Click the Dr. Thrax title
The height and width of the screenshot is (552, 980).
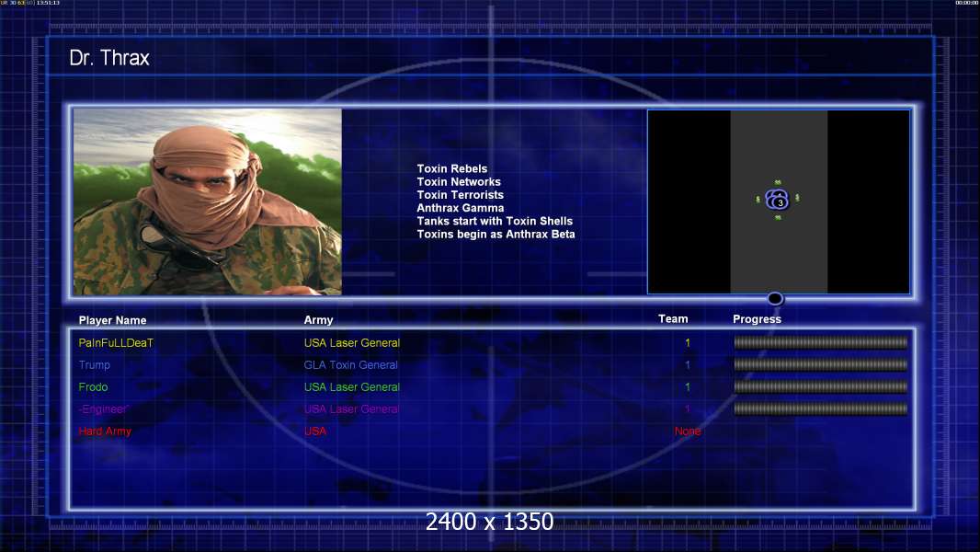[x=109, y=58]
